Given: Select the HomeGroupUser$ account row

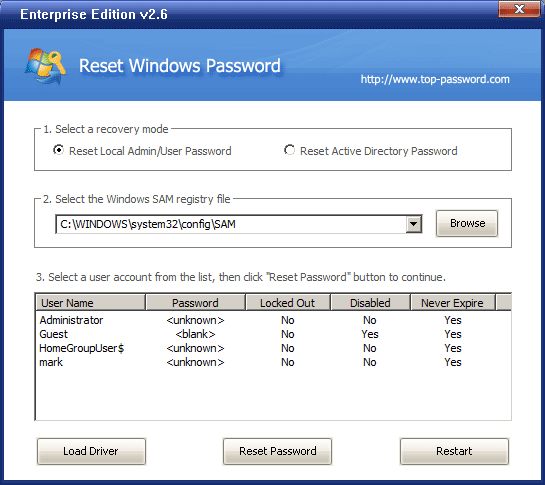Looking at the screenshot, I should pyautogui.click(x=273, y=348).
